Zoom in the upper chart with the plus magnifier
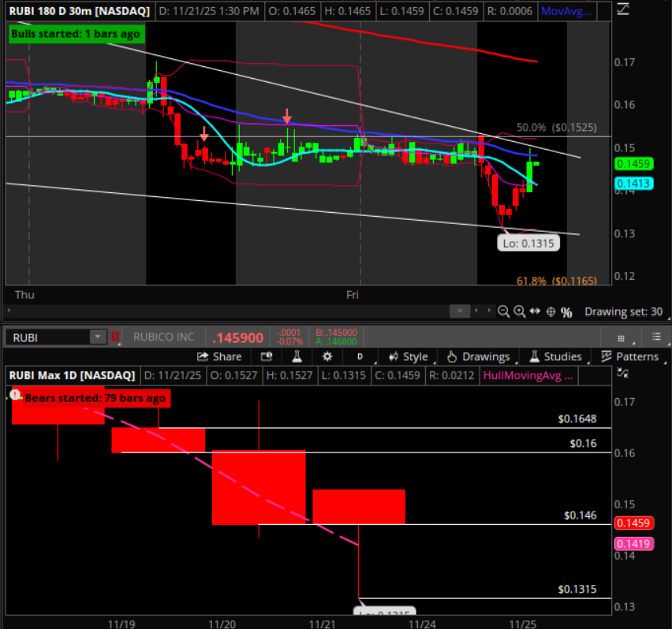This screenshot has height=629, width=672. pyautogui.click(x=520, y=311)
